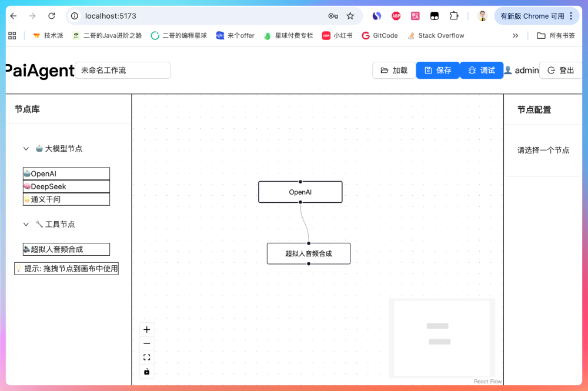Open Chrome profile avatar menu
The image size is (588, 391).
click(482, 16)
